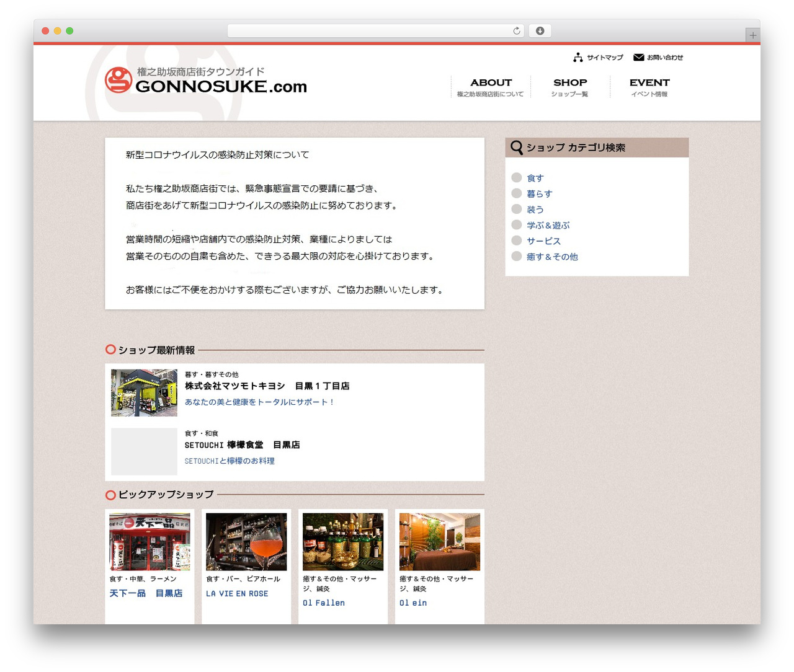Open the 学ぶ＆遊ぶ category
The height and width of the screenshot is (672, 794).
click(x=548, y=225)
